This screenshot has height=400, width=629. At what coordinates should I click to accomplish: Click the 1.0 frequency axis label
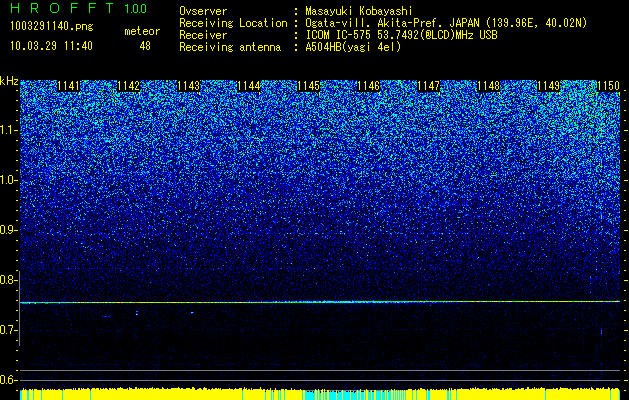click(x=8, y=180)
